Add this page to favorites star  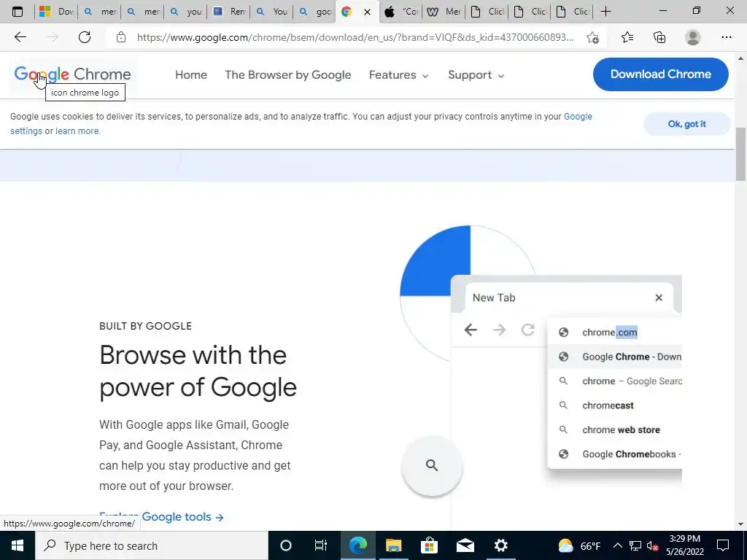592,38
